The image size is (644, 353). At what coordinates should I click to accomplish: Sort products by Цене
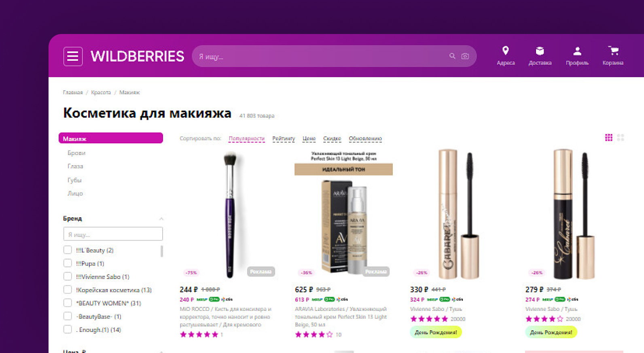click(x=309, y=138)
